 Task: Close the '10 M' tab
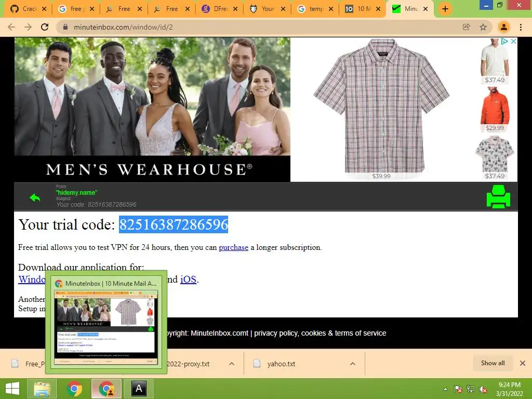378,9
